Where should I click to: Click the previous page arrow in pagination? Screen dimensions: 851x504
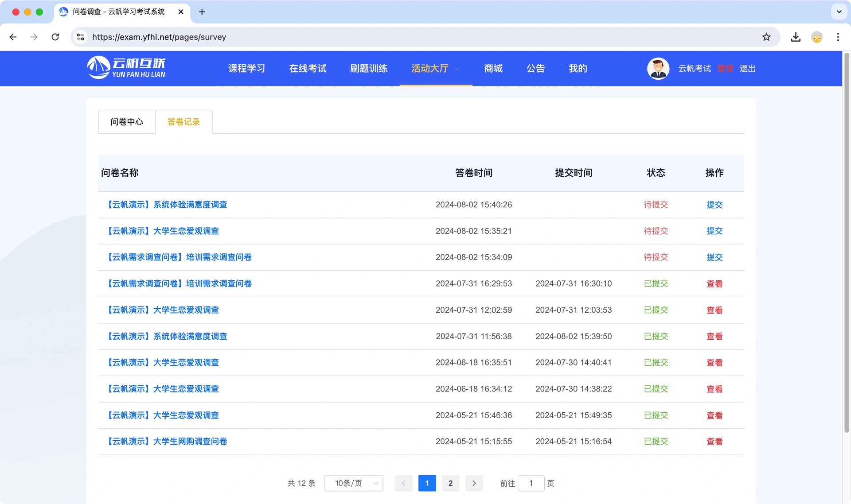[403, 483]
